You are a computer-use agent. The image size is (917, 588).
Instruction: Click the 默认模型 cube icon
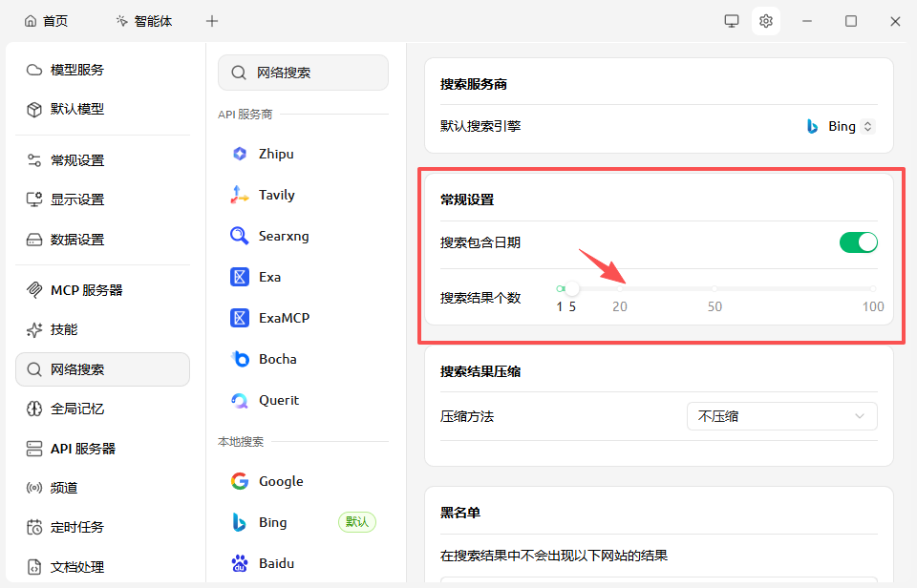pyautogui.click(x=34, y=110)
